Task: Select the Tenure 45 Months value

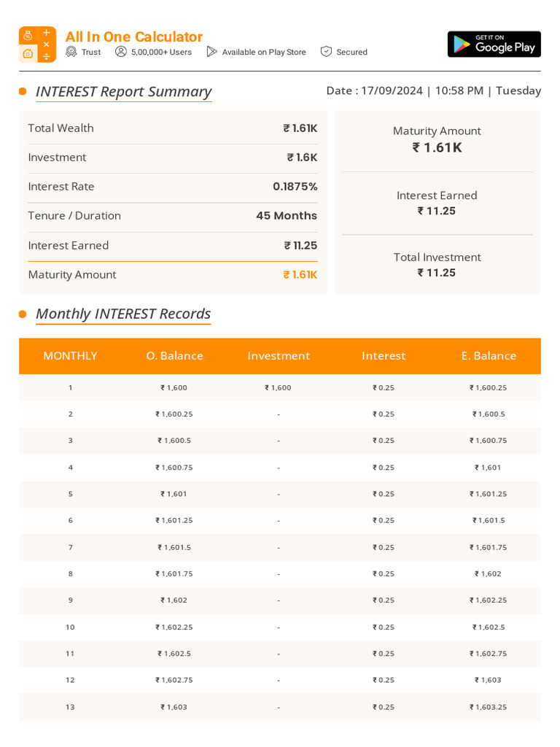Action: coord(286,216)
